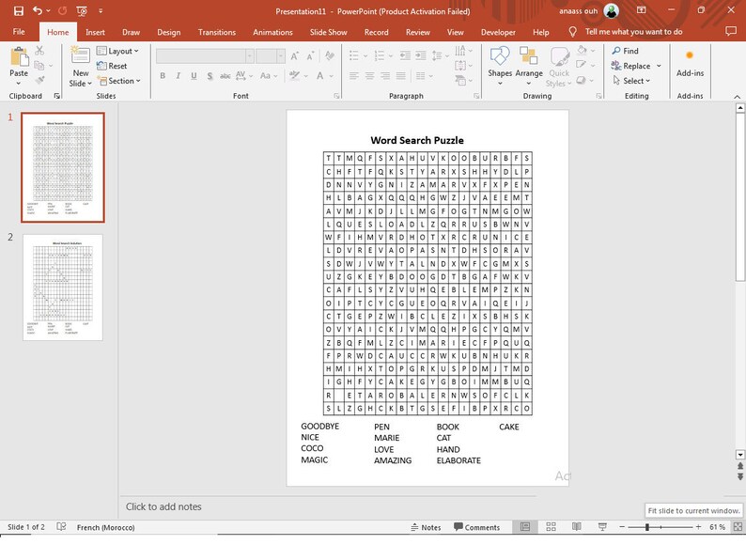
Task: Toggle Normal view in status bar
Action: [525, 527]
